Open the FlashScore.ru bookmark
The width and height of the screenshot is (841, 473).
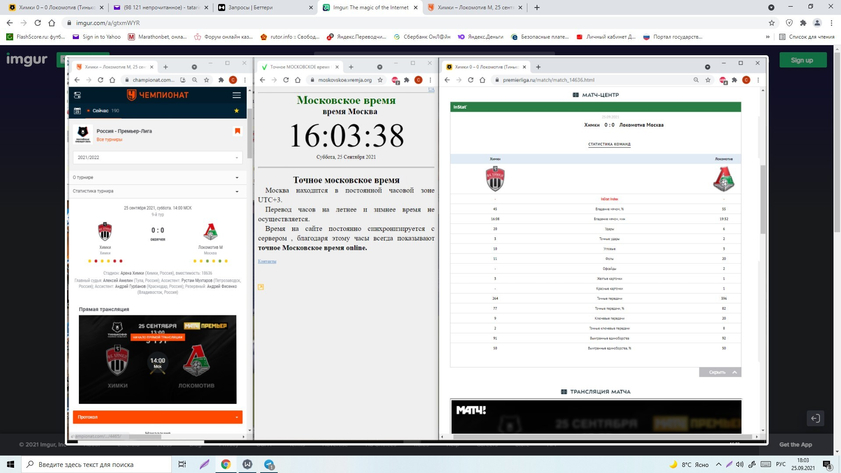[35, 37]
